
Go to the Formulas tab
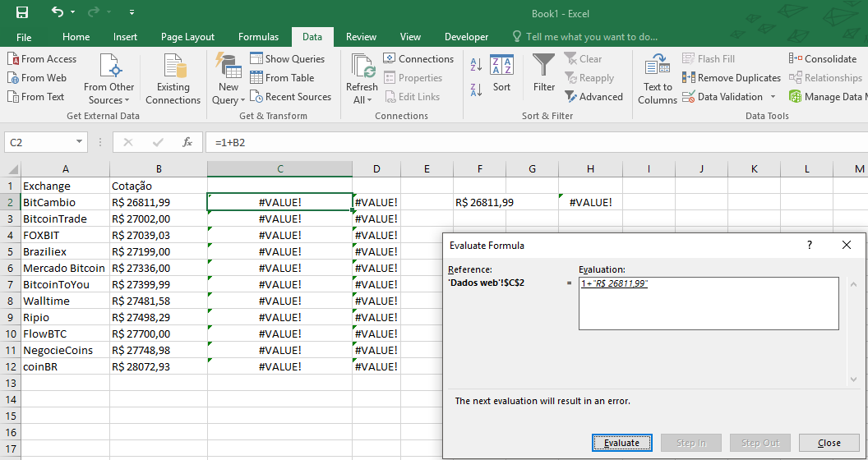pyautogui.click(x=259, y=37)
